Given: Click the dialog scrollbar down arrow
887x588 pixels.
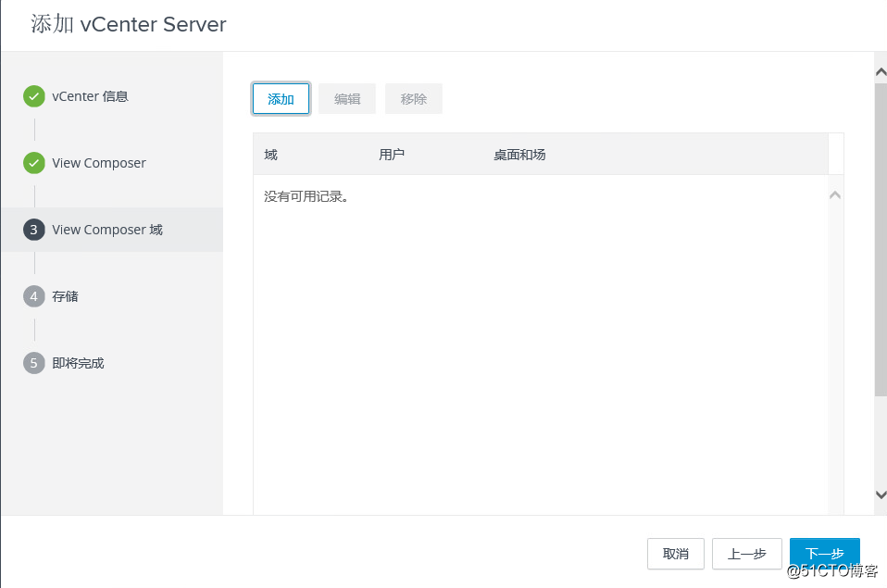Looking at the screenshot, I should coord(881,494).
